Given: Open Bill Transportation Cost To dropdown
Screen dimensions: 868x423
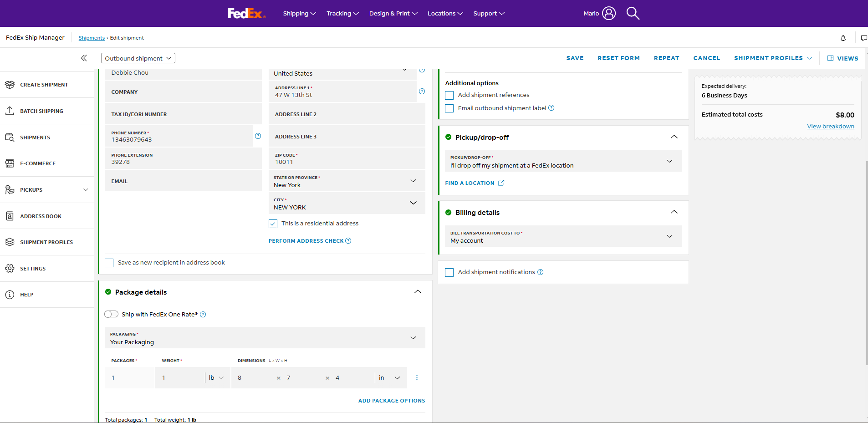Looking at the screenshot, I should pos(563,236).
